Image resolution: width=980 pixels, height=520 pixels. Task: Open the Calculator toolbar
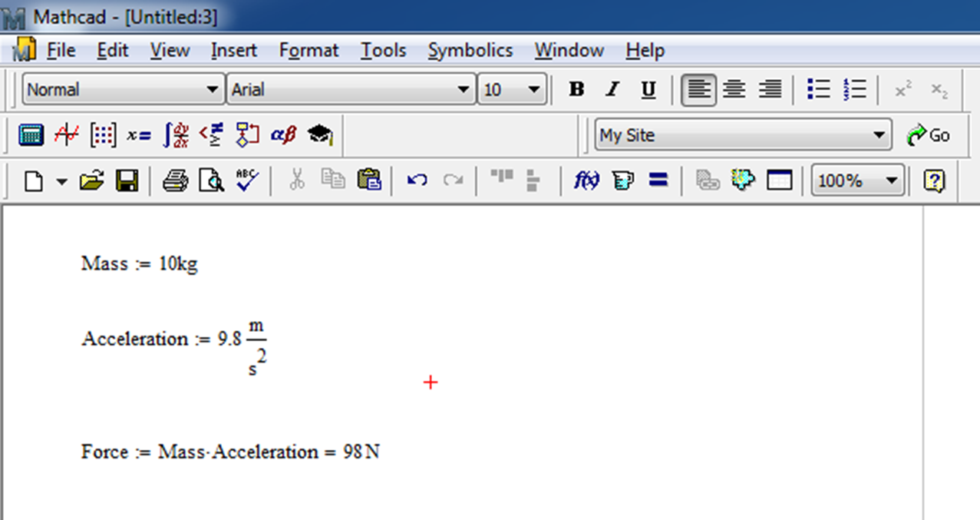tap(31, 135)
